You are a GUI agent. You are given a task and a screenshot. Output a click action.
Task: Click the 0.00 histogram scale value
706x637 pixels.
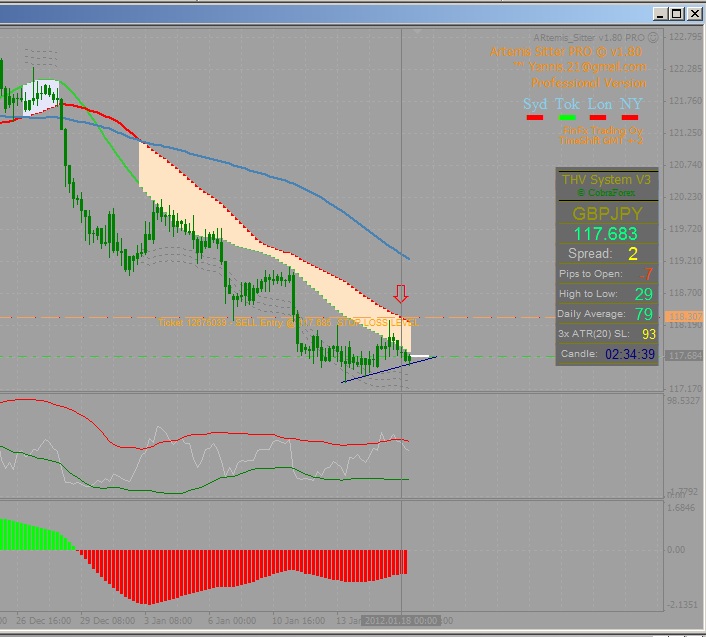(x=676, y=550)
